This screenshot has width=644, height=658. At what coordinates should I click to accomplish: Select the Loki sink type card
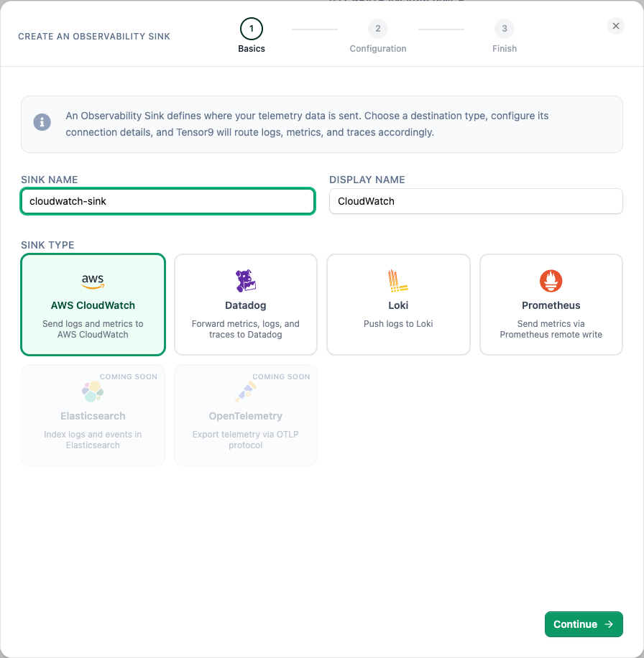click(x=398, y=305)
